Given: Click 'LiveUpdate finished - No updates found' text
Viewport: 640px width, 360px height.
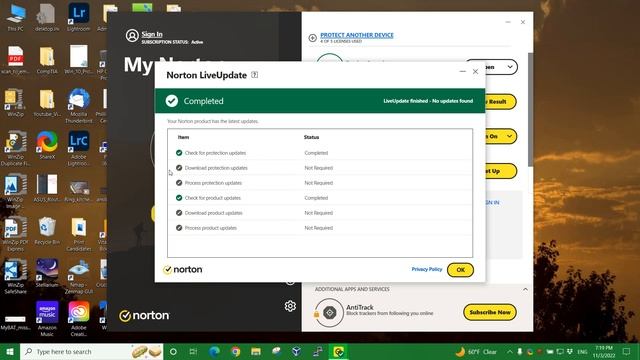Looking at the screenshot, I should click(x=428, y=101).
